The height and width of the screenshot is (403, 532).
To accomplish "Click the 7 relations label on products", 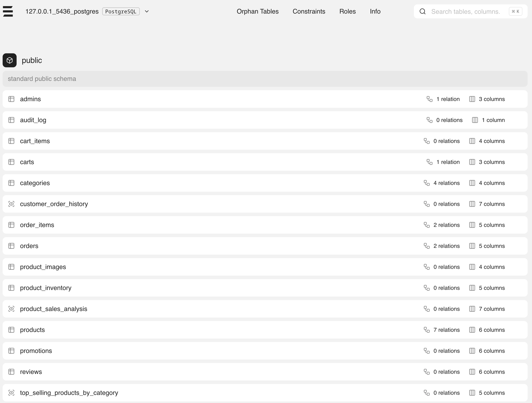I will coord(446,330).
